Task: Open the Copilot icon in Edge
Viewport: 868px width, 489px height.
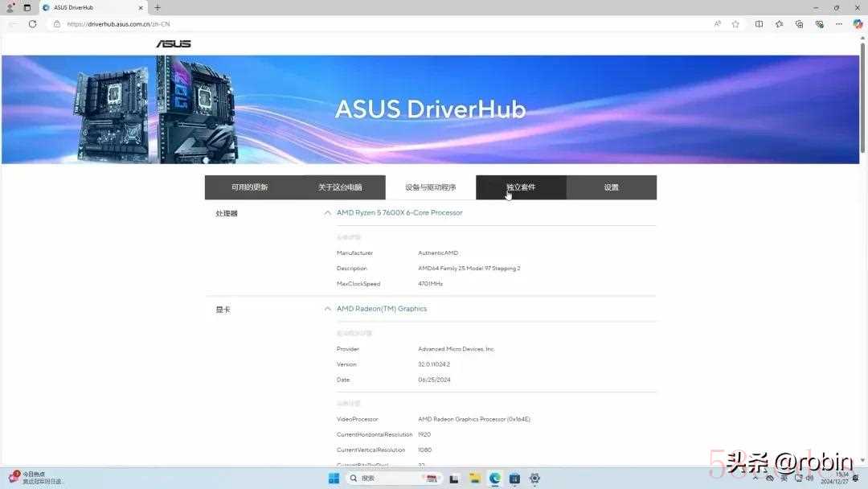Action: (x=858, y=24)
